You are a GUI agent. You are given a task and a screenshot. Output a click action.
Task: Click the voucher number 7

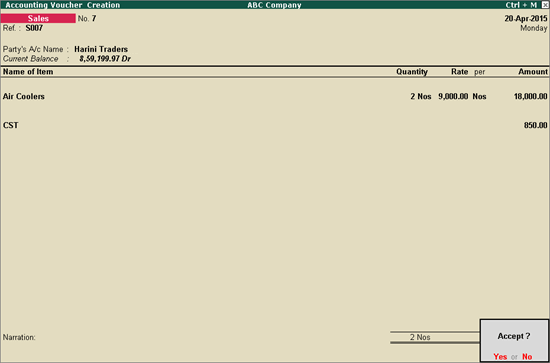[94, 19]
